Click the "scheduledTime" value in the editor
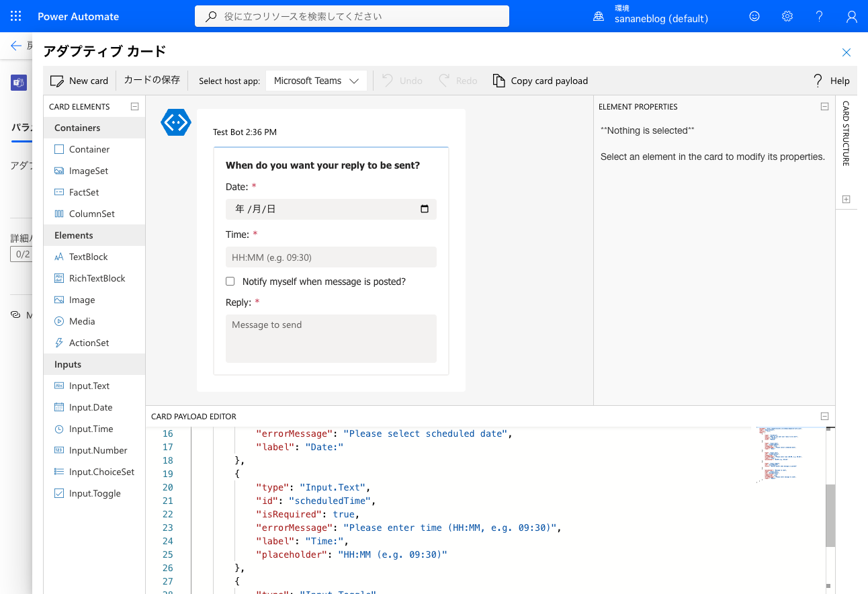This screenshot has height=594, width=868. coord(329,501)
